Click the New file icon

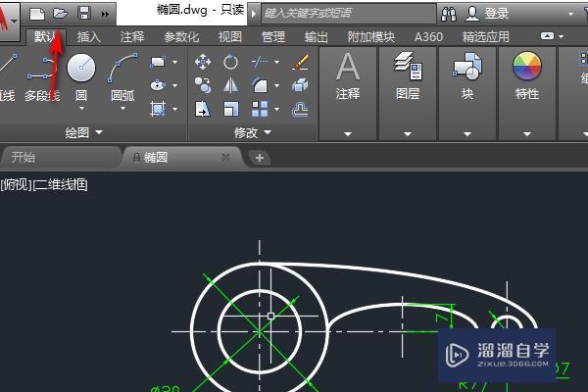(37, 14)
